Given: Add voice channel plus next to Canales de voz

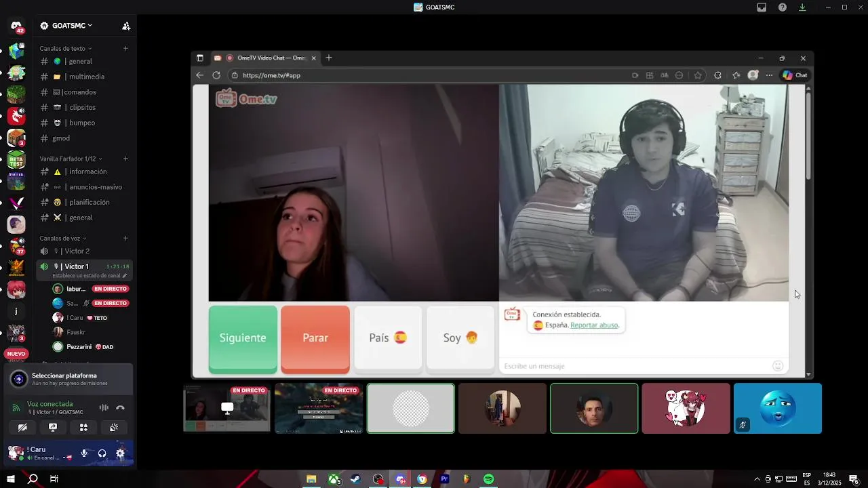Looking at the screenshot, I should pos(125,238).
